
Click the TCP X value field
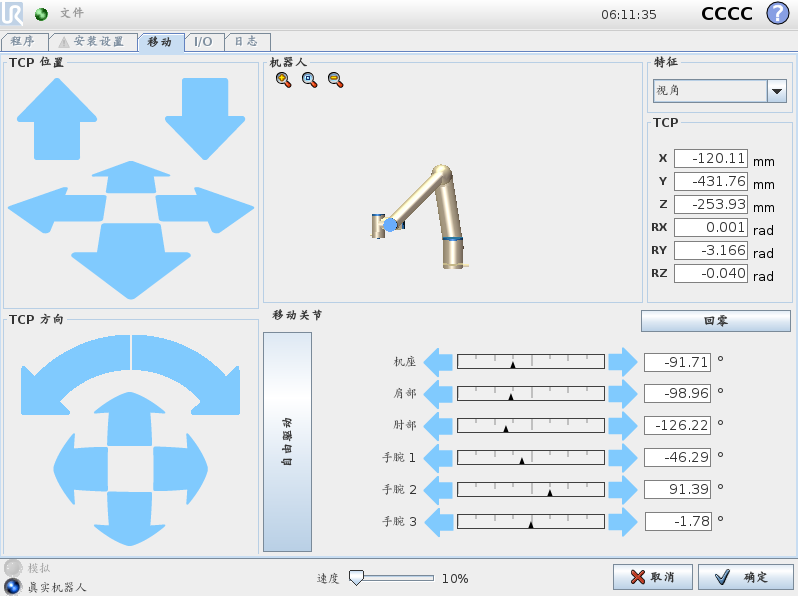point(710,158)
